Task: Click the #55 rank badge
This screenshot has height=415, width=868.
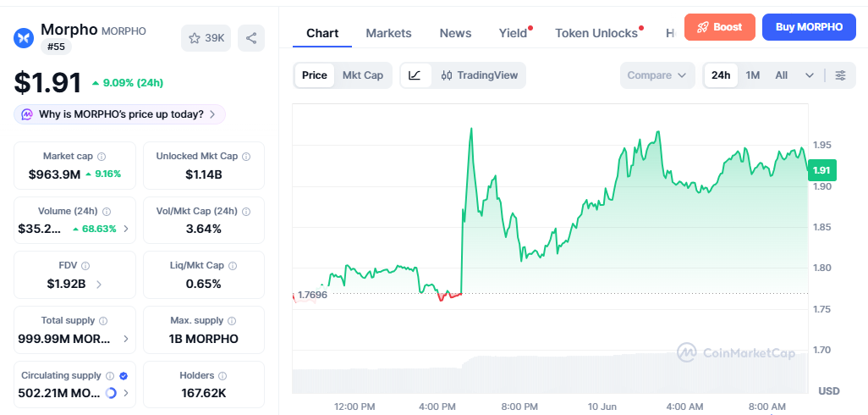Action: coord(56,47)
